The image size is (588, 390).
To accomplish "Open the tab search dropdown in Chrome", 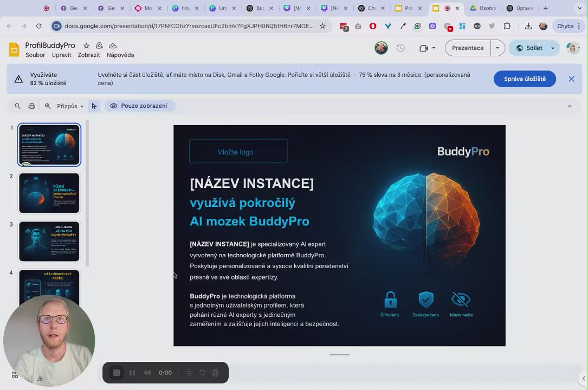I will 579,8.
